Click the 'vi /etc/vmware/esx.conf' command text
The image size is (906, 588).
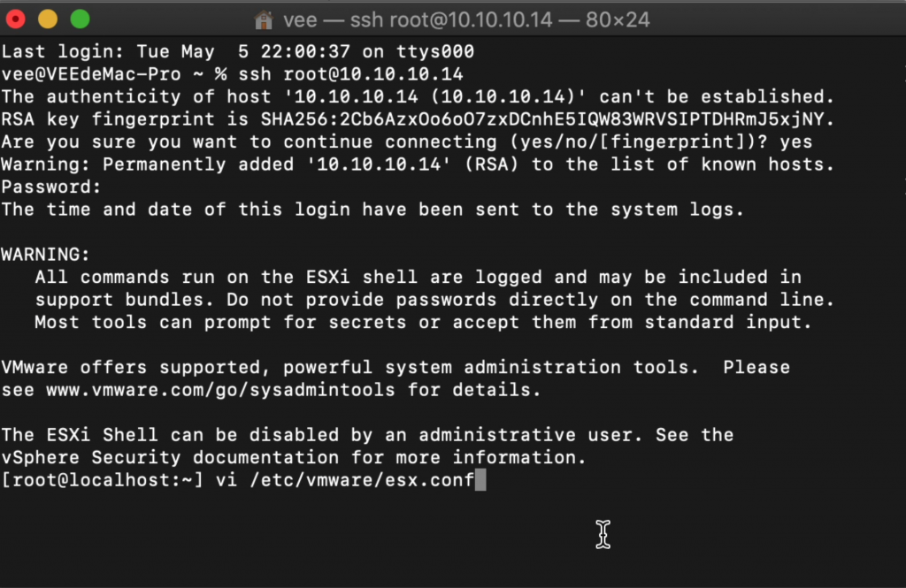coord(345,480)
